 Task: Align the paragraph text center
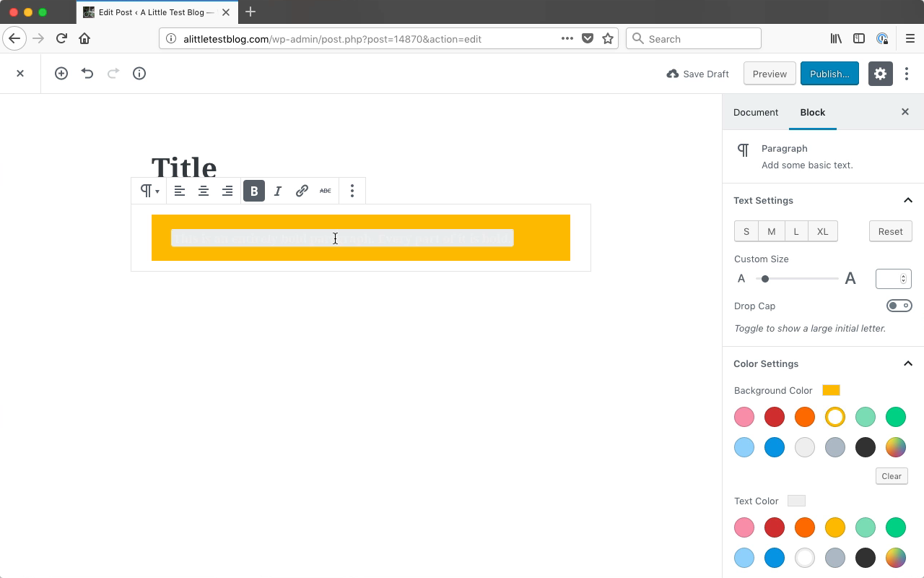(x=204, y=191)
